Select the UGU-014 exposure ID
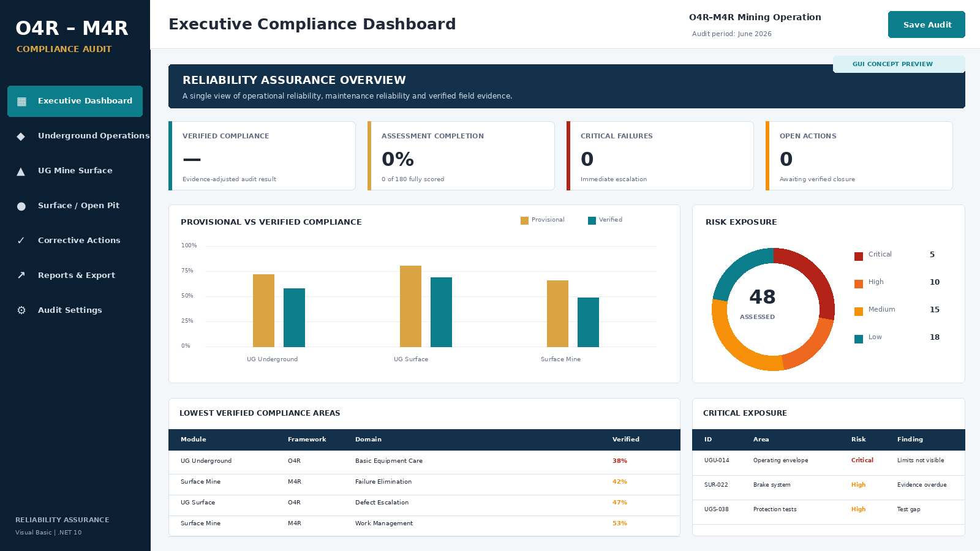980x551 pixels. tap(717, 460)
